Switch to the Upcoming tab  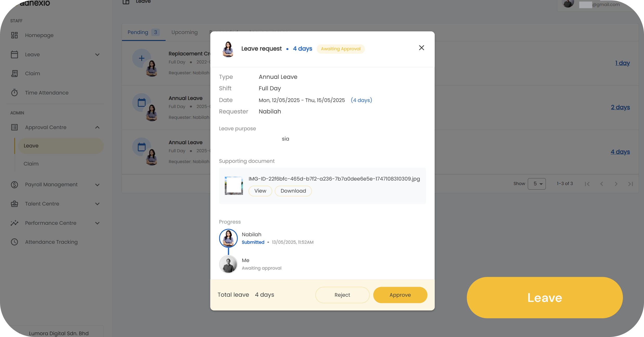[x=184, y=32]
